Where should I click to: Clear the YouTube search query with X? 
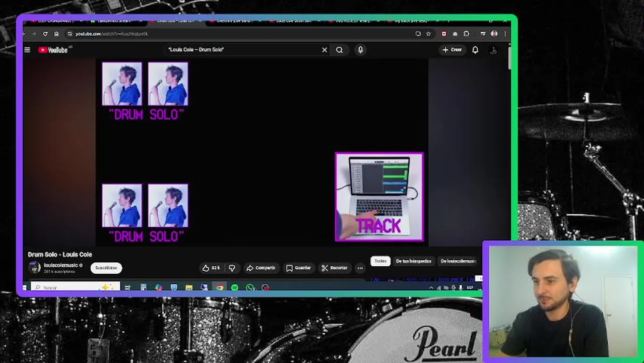[325, 50]
